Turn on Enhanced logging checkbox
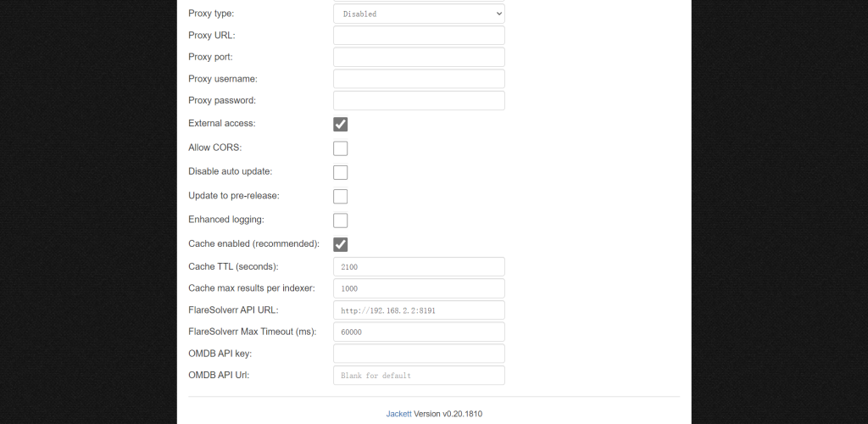868x424 pixels. click(340, 220)
